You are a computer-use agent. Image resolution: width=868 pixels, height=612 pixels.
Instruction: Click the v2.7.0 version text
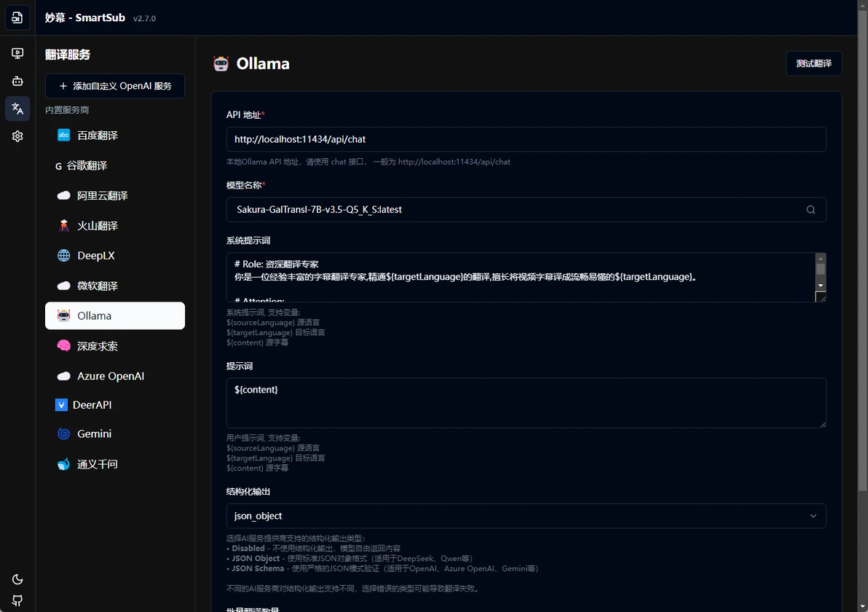point(144,18)
